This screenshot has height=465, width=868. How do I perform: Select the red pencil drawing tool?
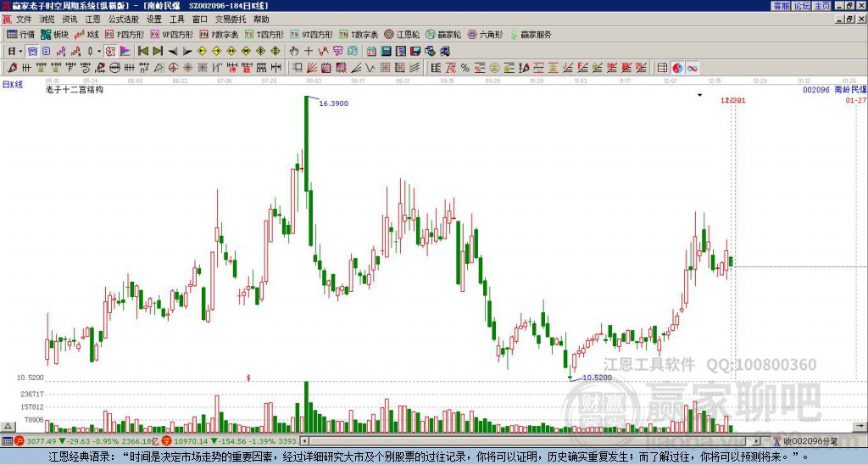point(12,68)
